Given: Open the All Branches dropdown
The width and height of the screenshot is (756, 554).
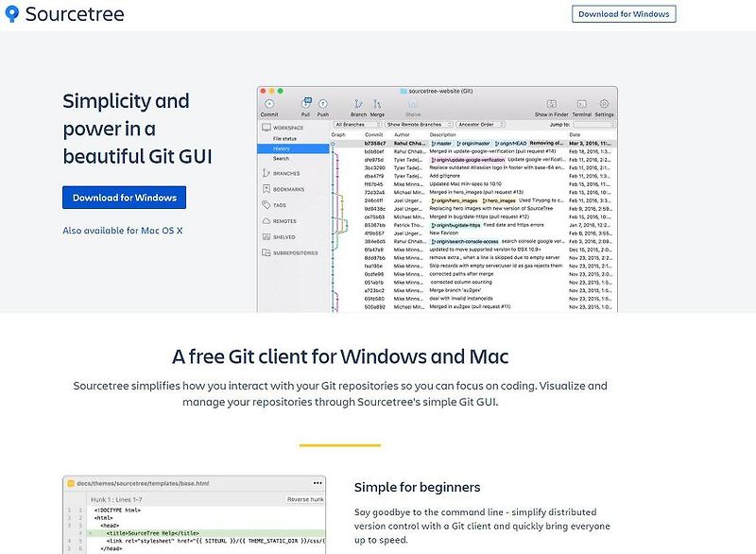Looking at the screenshot, I should click(x=357, y=125).
